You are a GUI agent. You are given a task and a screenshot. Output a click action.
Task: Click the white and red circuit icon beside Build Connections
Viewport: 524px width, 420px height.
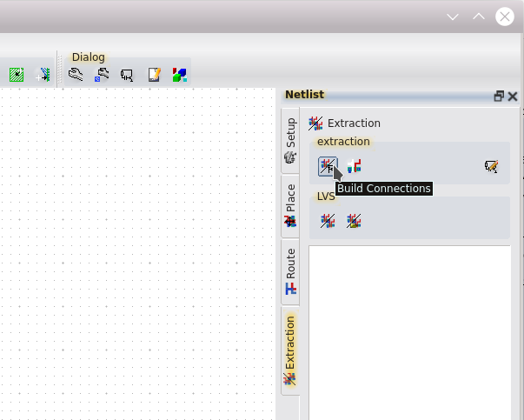[354, 166]
